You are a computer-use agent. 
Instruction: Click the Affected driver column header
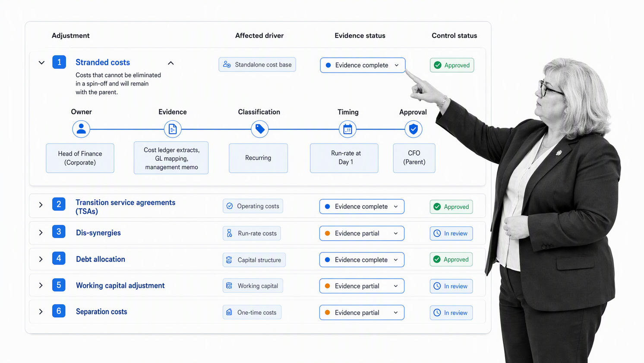(259, 35)
